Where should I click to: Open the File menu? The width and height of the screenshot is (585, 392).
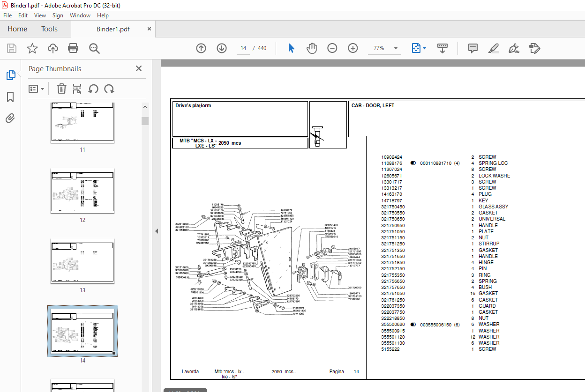coord(7,15)
